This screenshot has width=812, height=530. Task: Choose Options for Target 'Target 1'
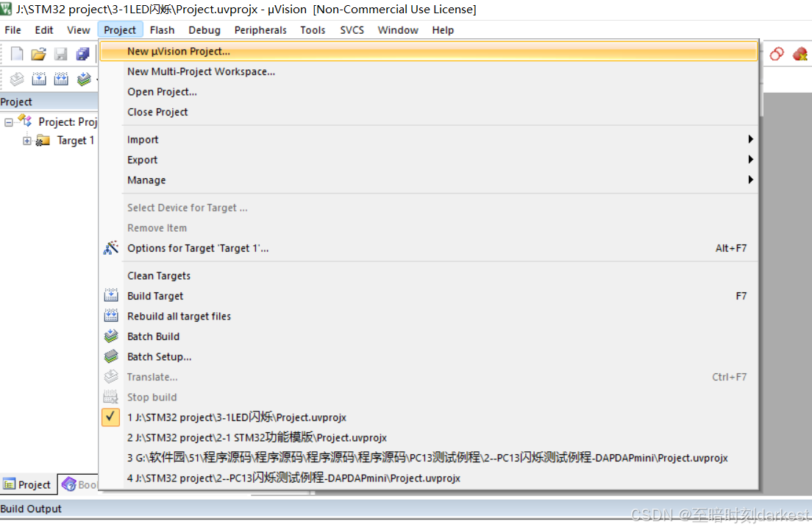click(x=430, y=248)
